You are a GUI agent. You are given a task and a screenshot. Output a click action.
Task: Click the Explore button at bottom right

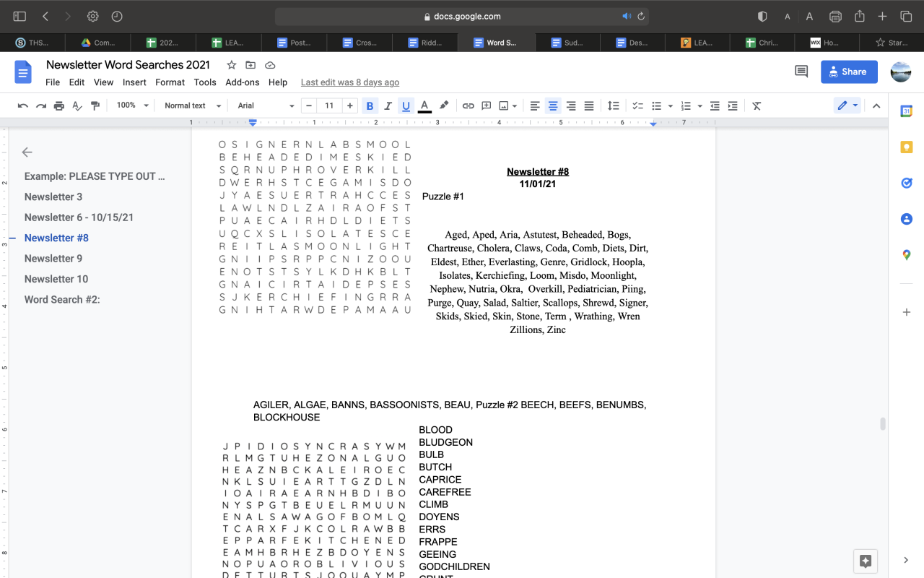(x=866, y=561)
